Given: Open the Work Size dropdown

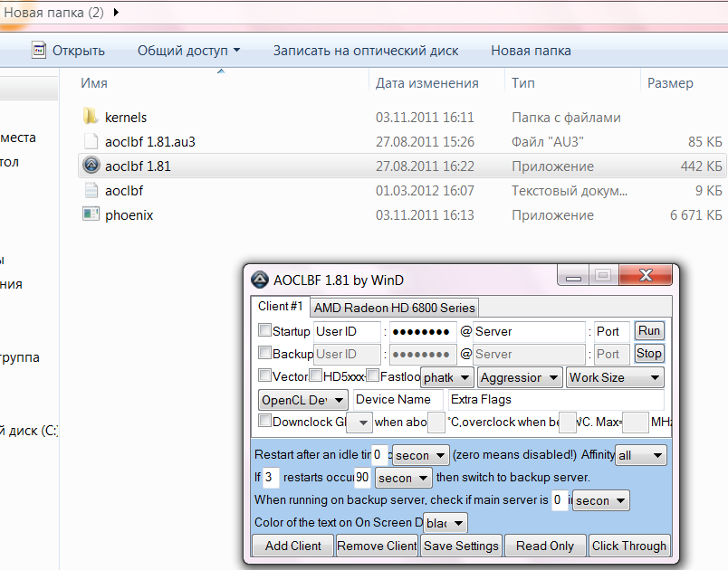Looking at the screenshot, I should coord(615,377).
